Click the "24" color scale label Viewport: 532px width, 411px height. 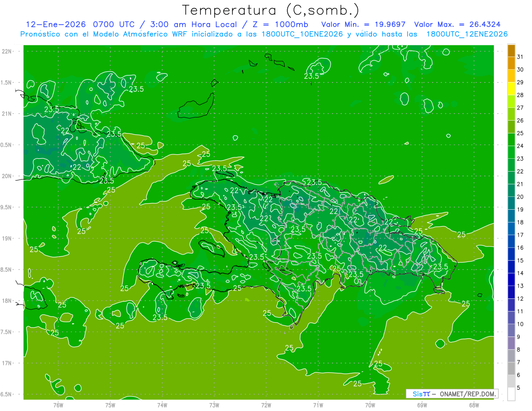520,146
